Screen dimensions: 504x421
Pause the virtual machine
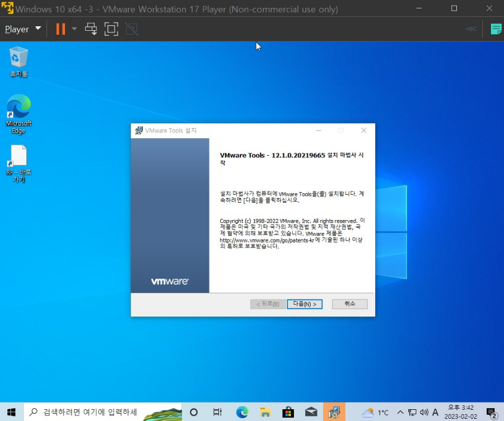coord(60,29)
